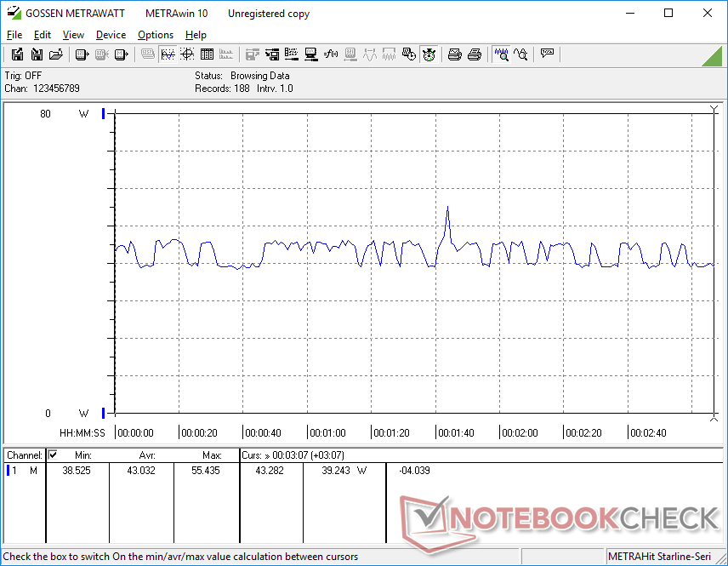Click the 'Trig: OFF' label

click(23, 76)
